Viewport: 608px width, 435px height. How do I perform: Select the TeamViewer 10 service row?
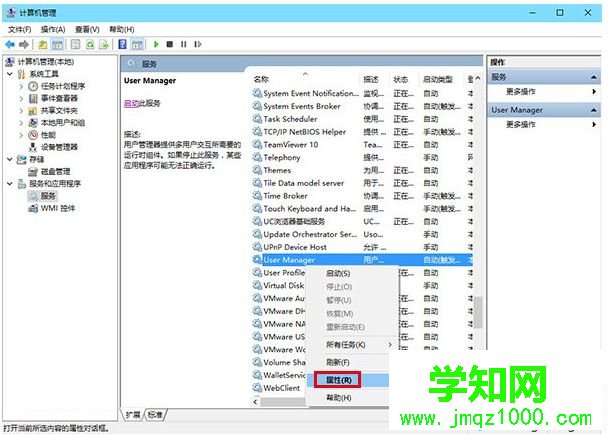(x=363, y=145)
